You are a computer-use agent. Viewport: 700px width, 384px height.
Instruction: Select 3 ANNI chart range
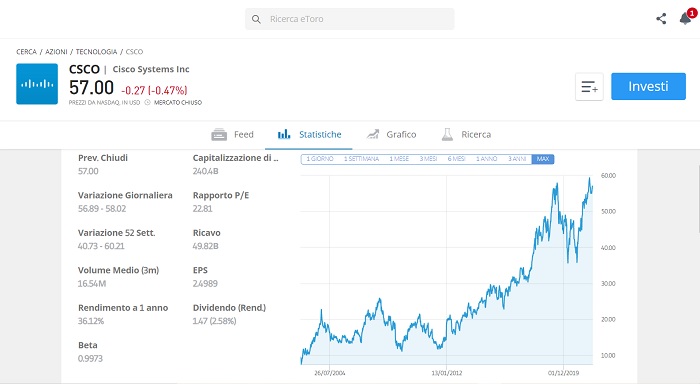click(517, 159)
